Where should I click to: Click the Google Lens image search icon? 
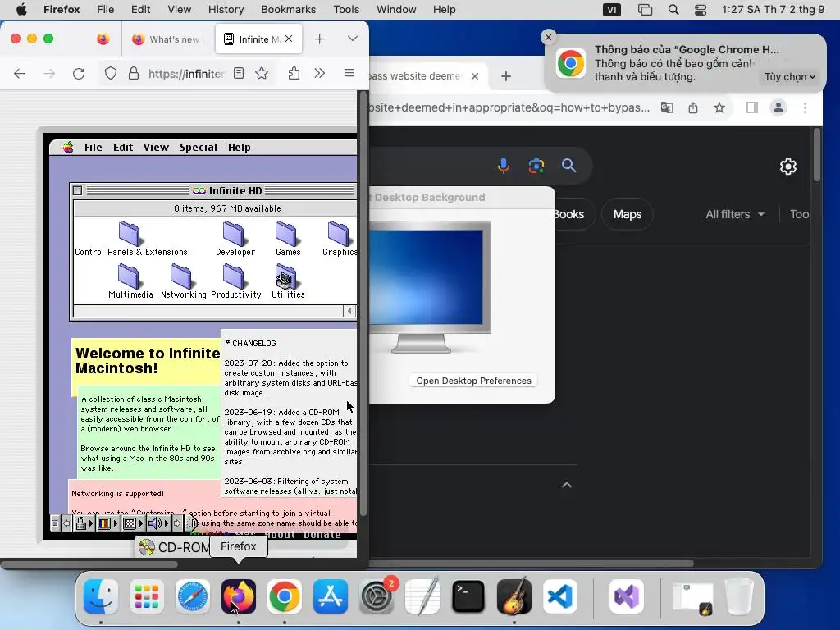[536, 166]
